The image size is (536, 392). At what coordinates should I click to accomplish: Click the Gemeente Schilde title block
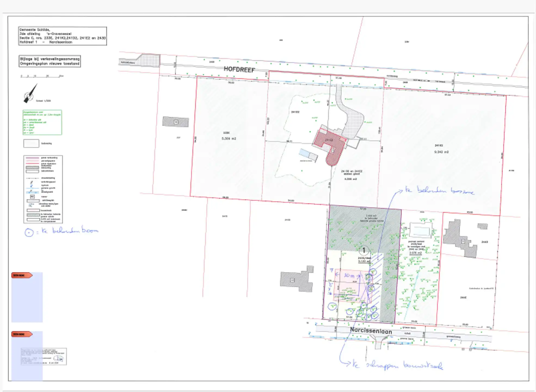[x=63, y=36]
